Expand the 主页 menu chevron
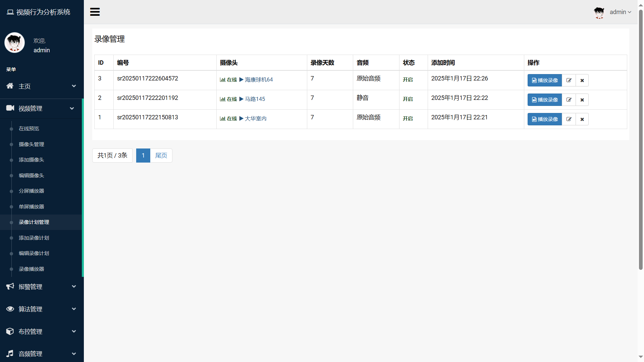Image resolution: width=644 pixels, height=362 pixels. pyautogui.click(x=74, y=86)
